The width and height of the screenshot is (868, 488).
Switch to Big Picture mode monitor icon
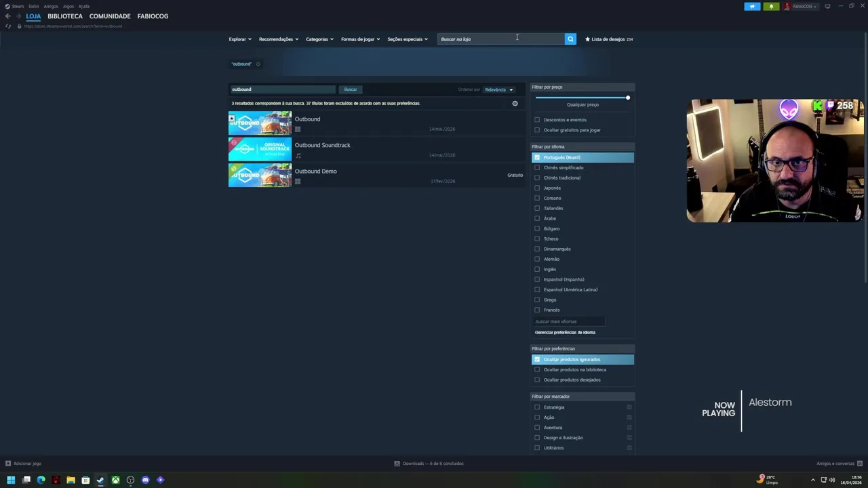[x=827, y=6]
